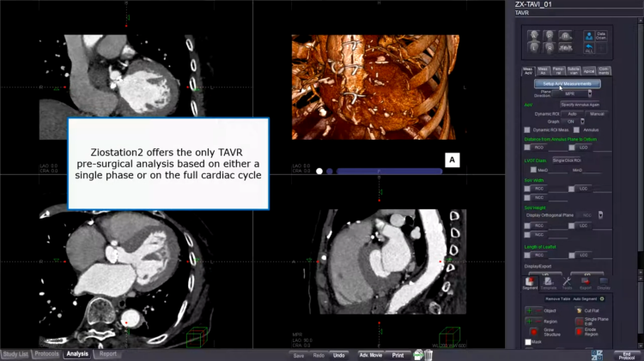Click the red minus for Object
The image size is (644, 361).
coord(538,310)
